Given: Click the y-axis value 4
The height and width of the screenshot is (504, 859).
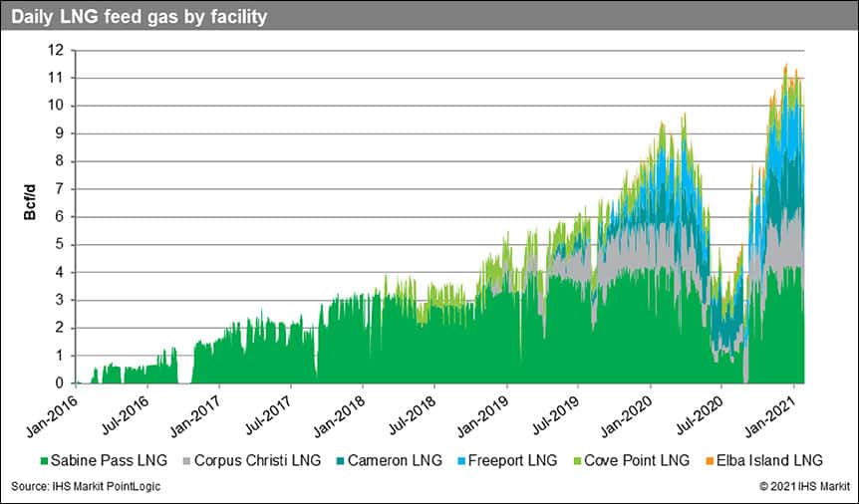Looking at the screenshot, I should pos(61,272).
